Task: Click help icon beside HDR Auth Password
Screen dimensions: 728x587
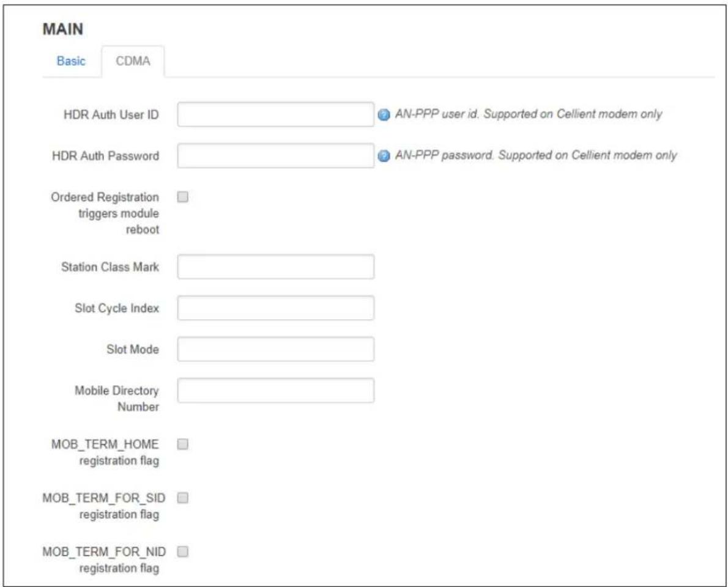Action: [x=384, y=156]
